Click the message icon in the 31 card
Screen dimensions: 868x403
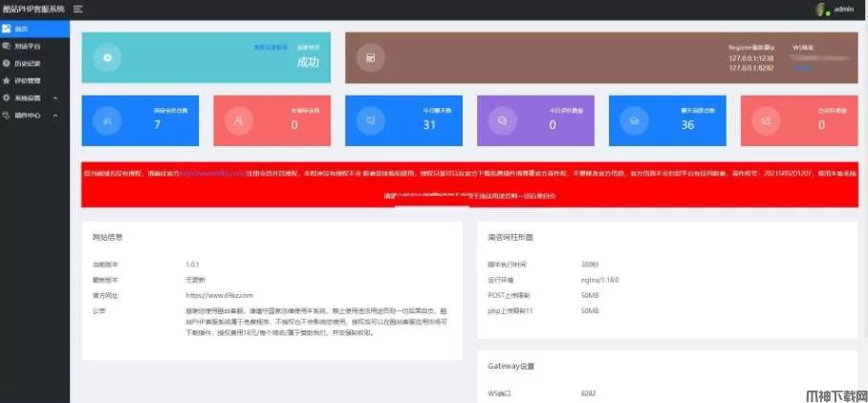(371, 120)
